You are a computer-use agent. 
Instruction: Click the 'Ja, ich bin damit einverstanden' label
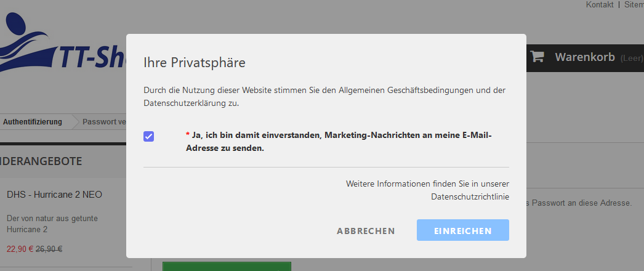coord(339,142)
